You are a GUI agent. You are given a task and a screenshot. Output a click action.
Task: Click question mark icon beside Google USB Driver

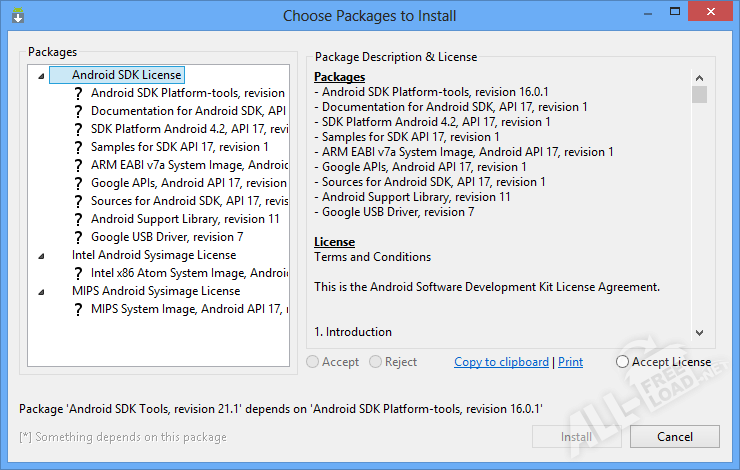tap(78, 237)
